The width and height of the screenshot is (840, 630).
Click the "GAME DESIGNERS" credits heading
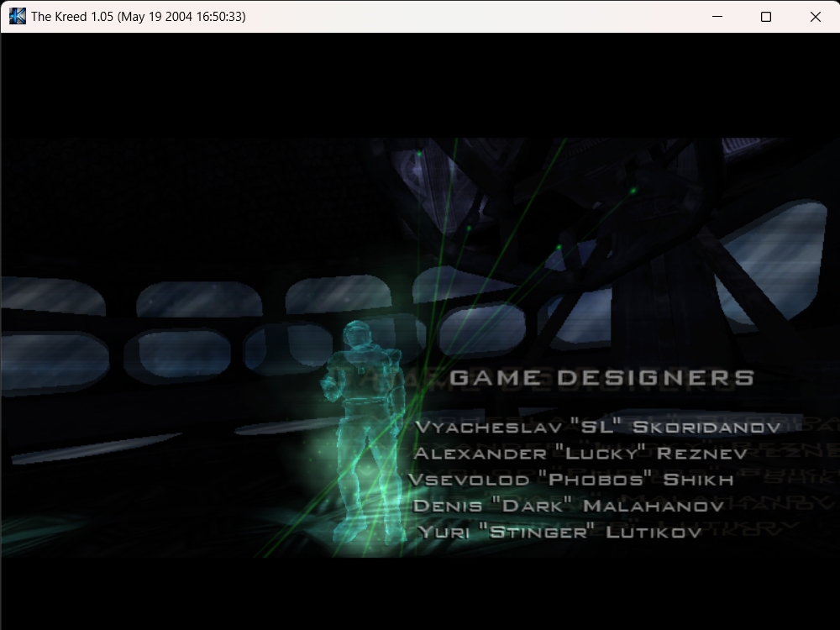coord(602,378)
